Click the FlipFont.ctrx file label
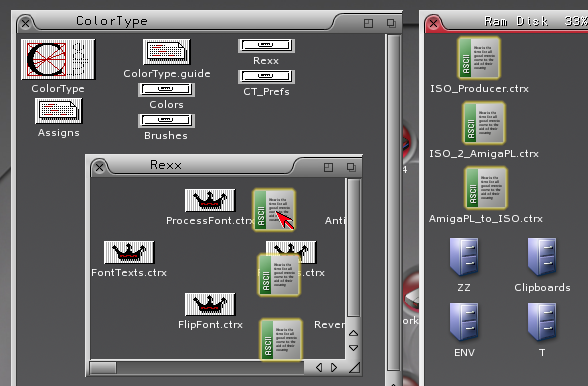Image resolution: width=588 pixels, height=386 pixels. 210,324
